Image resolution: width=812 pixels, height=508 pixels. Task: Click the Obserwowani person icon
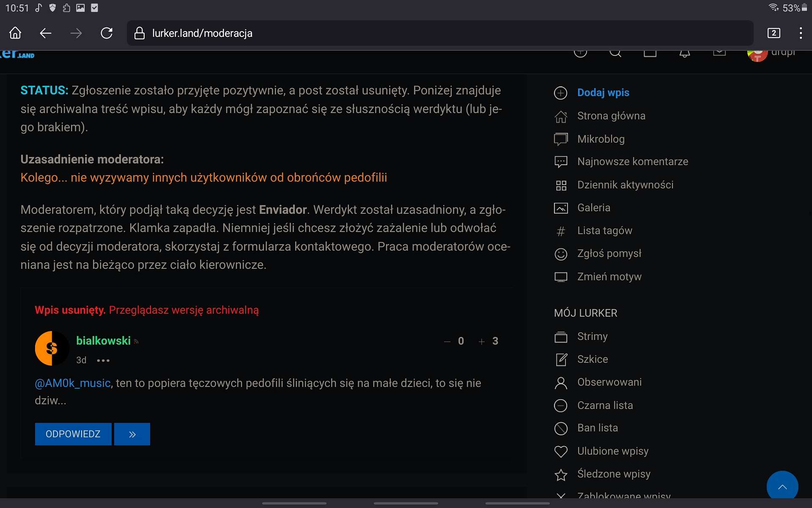[561, 383]
